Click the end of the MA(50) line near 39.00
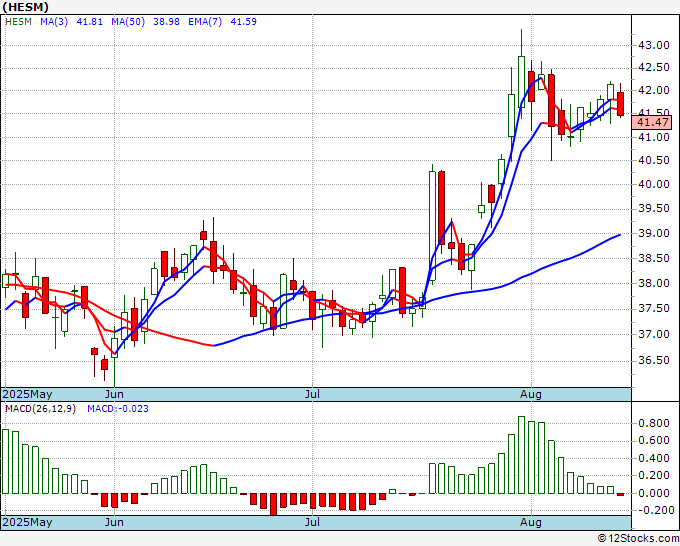 620,235
